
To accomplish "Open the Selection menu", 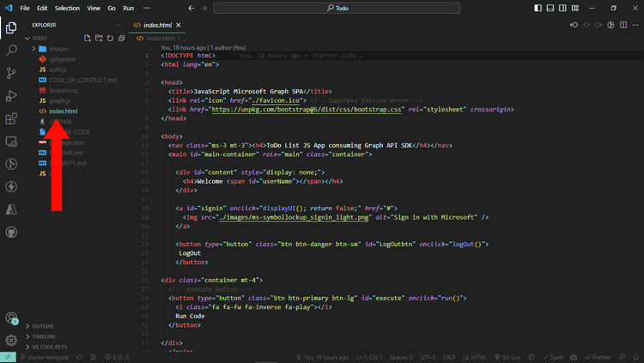I will (67, 8).
